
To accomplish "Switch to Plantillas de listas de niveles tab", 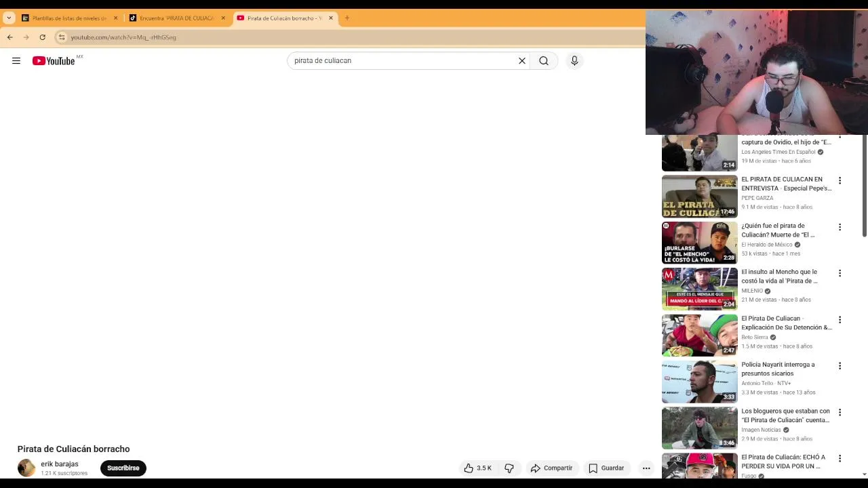I will coord(69,18).
